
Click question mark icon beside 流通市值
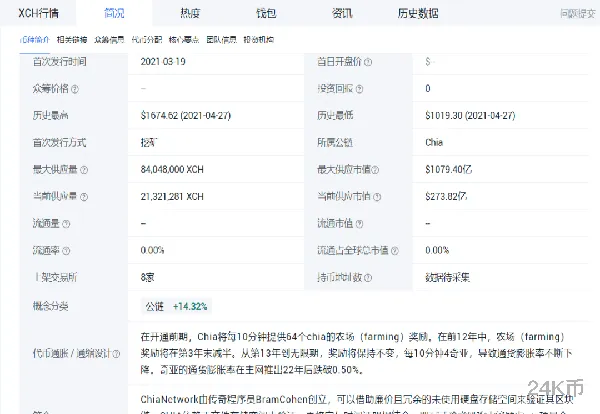pos(359,224)
